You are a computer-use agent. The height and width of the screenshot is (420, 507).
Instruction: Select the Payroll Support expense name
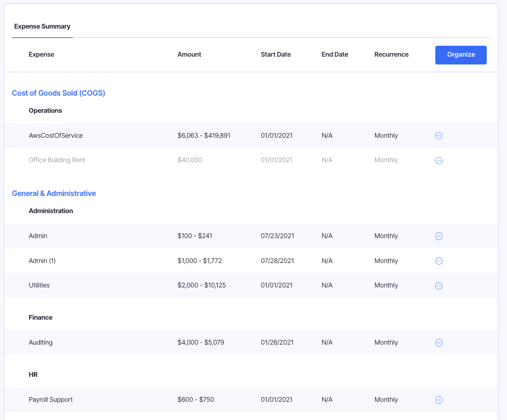pyautogui.click(x=50, y=400)
